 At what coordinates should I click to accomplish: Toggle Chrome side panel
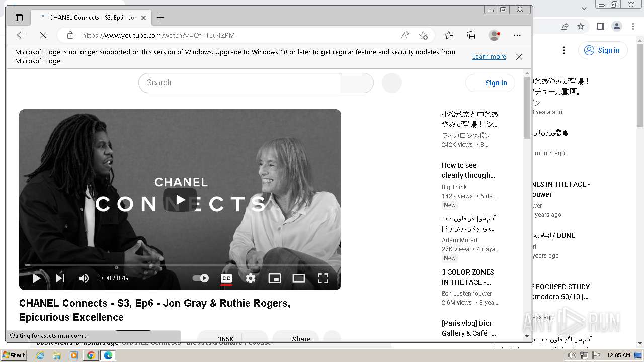pos(600,26)
